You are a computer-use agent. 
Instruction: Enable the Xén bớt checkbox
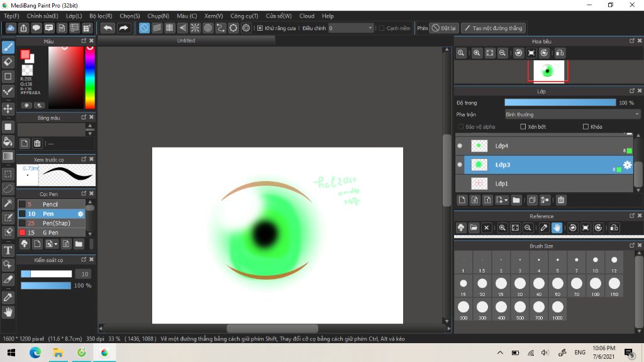coord(523,127)
